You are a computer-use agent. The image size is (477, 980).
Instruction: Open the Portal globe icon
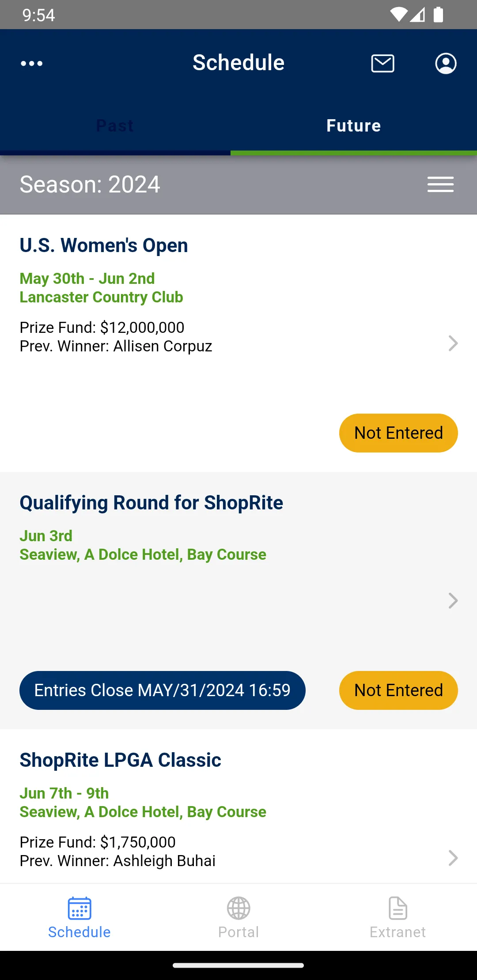[238, 908]
